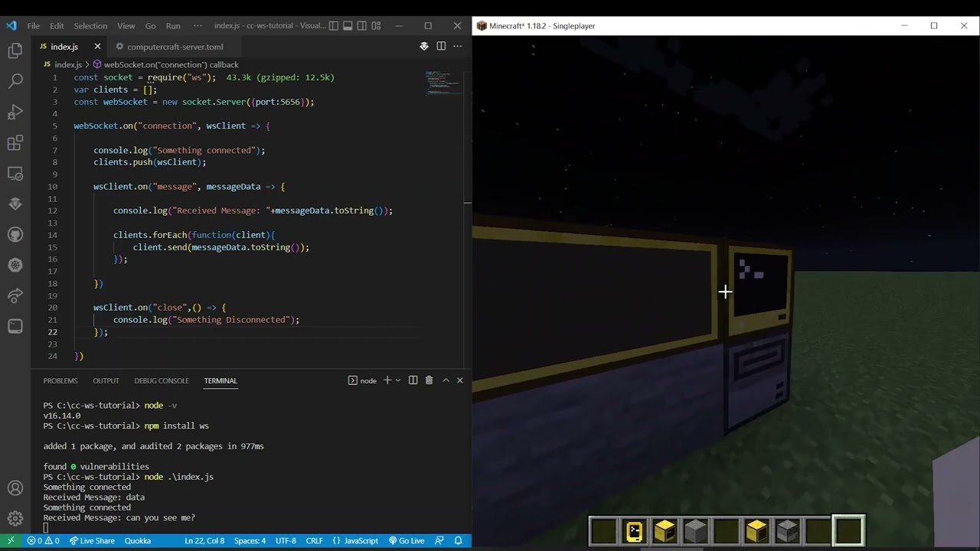Change end of line sequence CRLF
The height and width of the screenshot is (551, 980).
click(315, 540)
